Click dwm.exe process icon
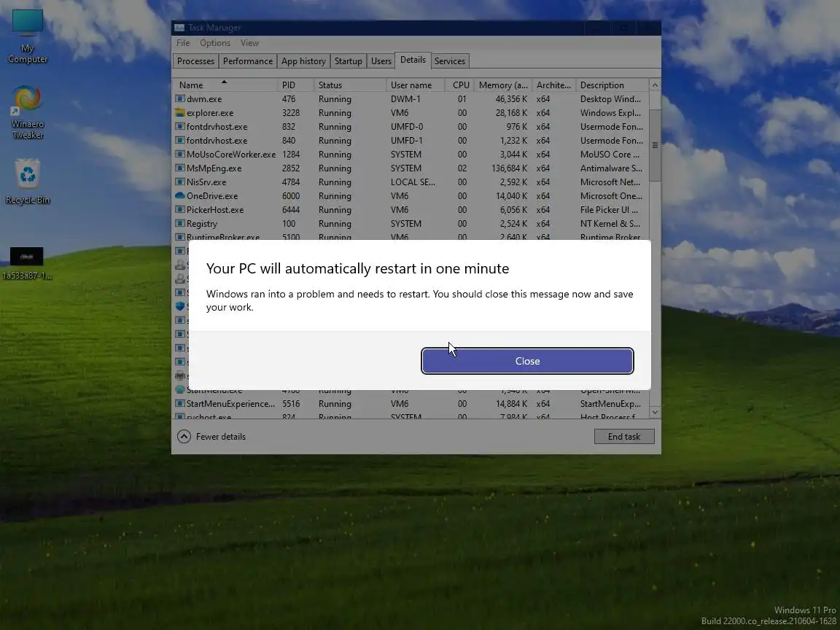Viewport: 840px width, 630px height. click(180, 98)
